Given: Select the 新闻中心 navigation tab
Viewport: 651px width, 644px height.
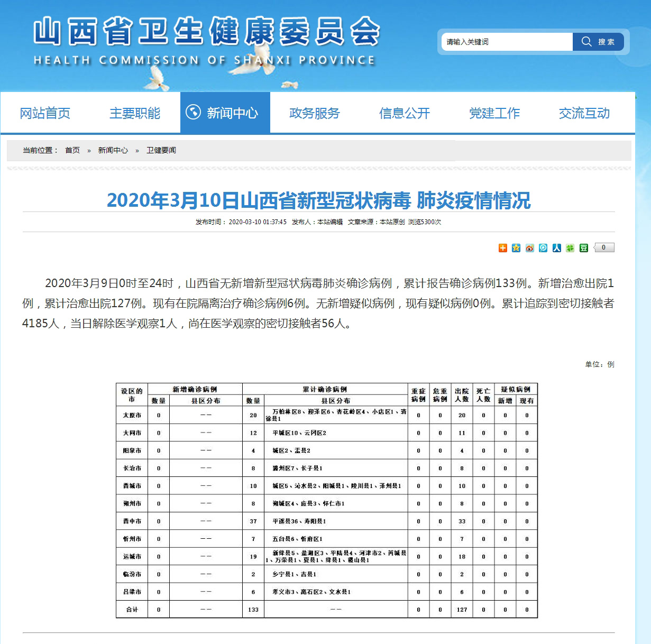Looking at the screenshot, I should click(225, 113).
